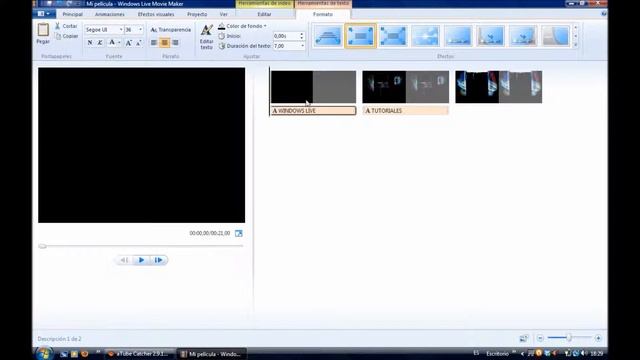The width and height of the screenshot is (640, 360).
Task: Align text to the right
Action: [x=175, y=42]
